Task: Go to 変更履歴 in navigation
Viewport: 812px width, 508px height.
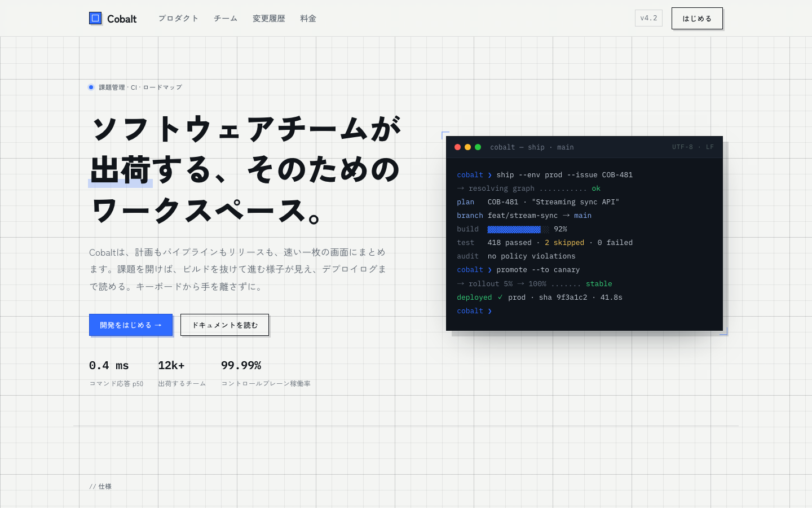Action: 269,19
